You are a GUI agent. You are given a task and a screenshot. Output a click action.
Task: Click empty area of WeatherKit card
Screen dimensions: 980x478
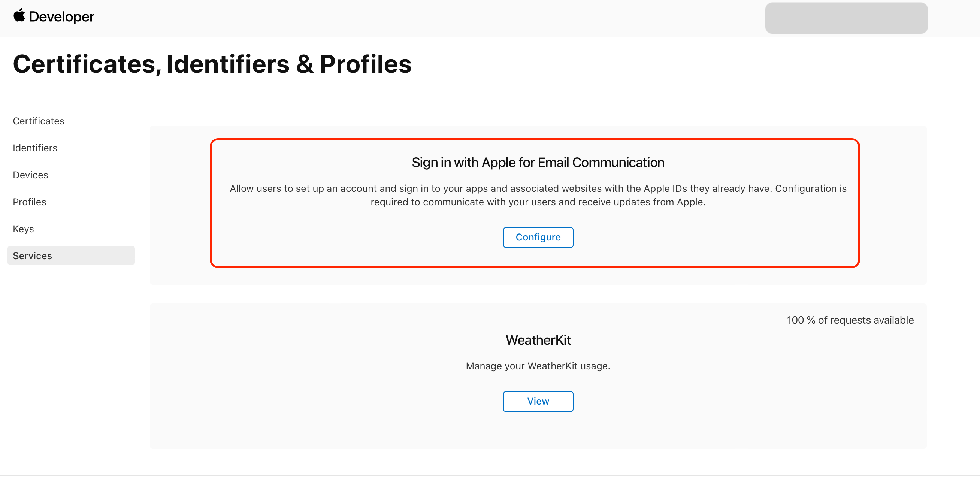(x=304, y=381)
